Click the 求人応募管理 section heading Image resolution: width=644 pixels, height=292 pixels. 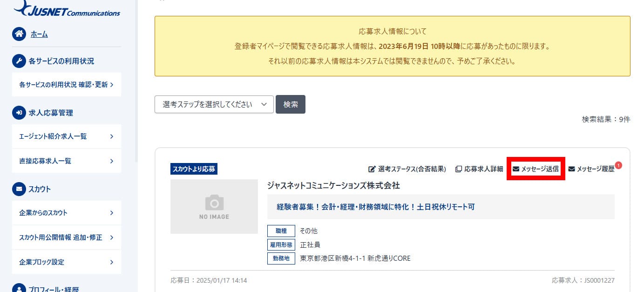click(51, 113)
